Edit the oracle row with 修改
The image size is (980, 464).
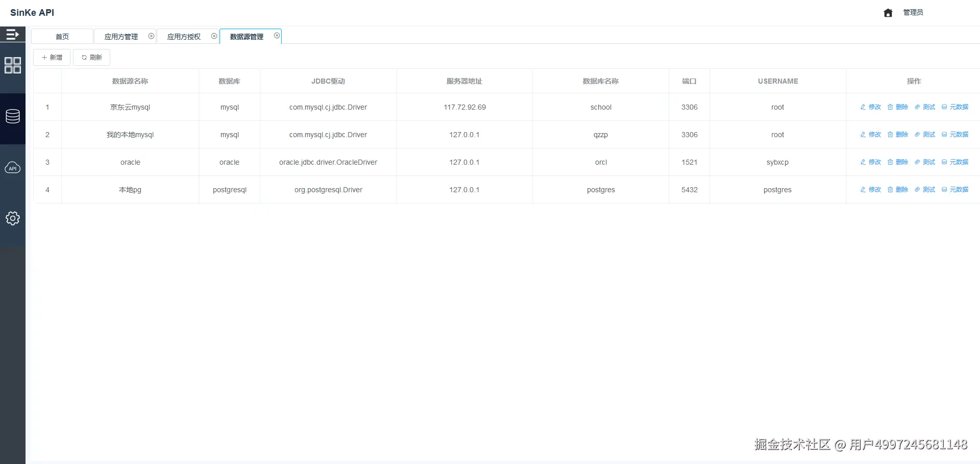(871, 162)
